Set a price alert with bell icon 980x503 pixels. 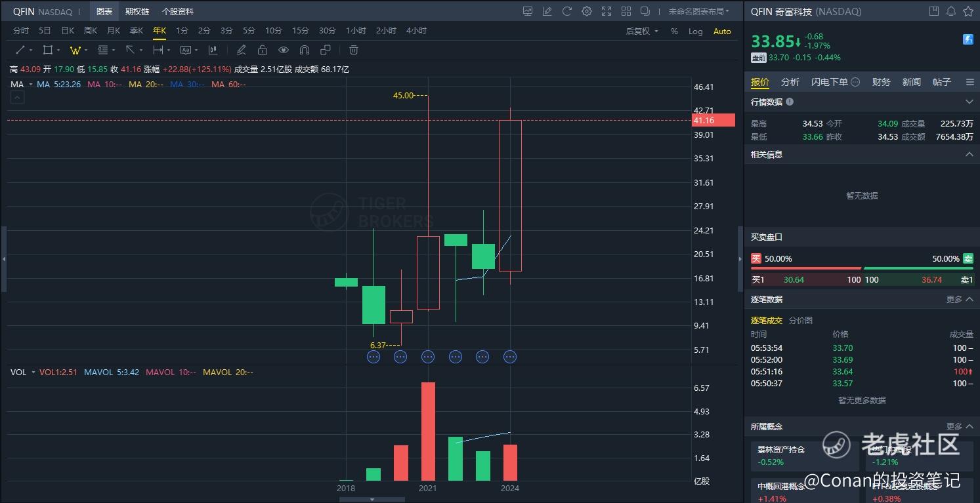951,11
